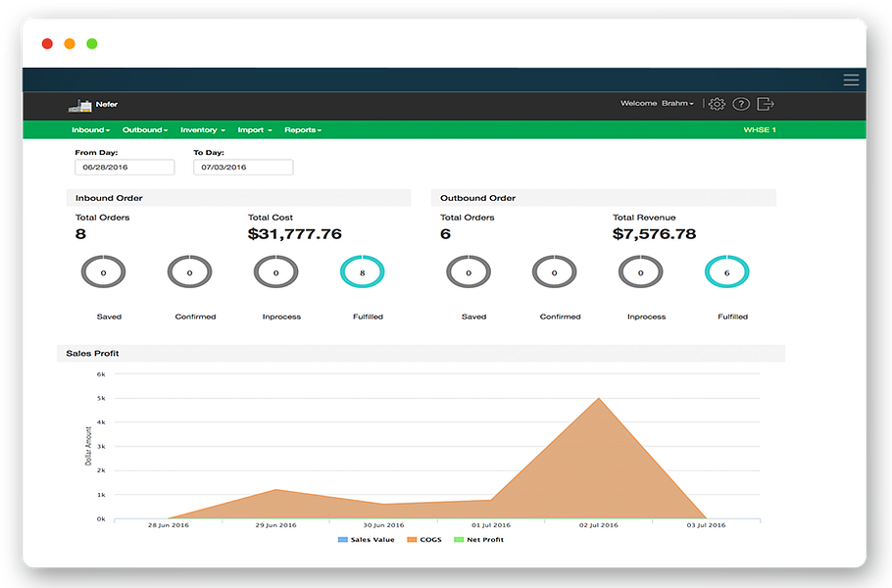Image resolution: width=892 pixels, height=588 pixels.
Task: Expand the Inbound dropdown menu
Action: pos(90,130)
